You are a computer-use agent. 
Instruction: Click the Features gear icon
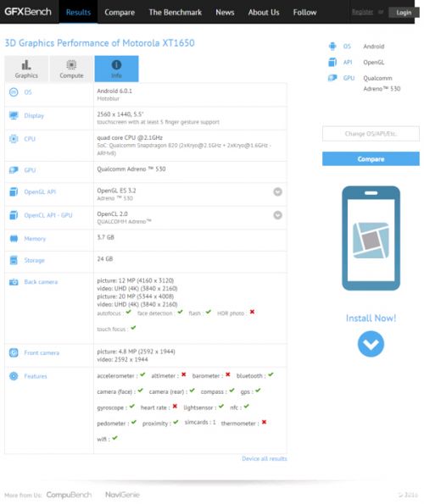(14, 376)
